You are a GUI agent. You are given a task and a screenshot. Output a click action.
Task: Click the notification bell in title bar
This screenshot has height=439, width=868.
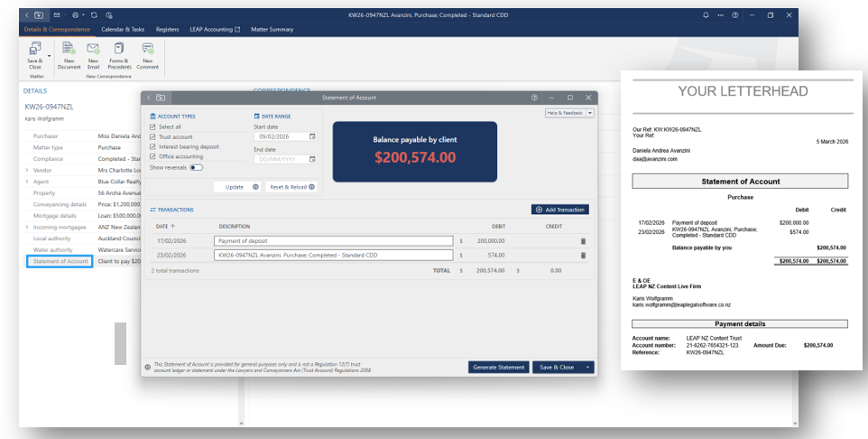tap(706, 15)
